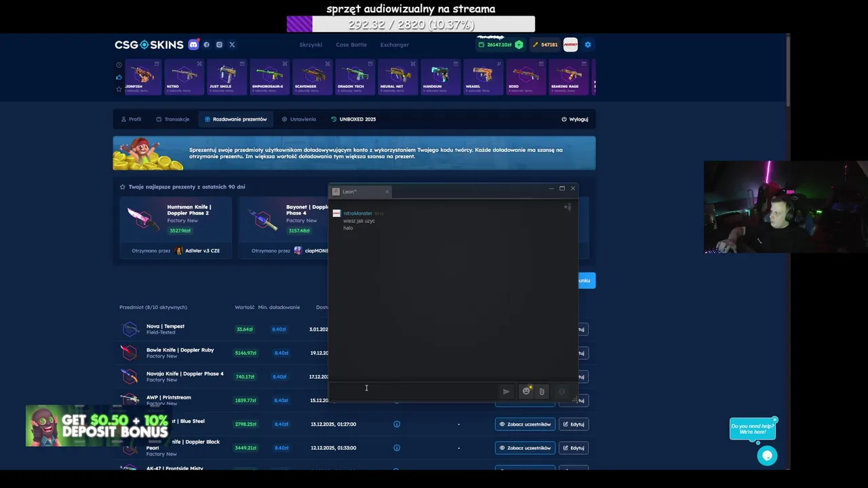This screenshot has width=868, height=488.
Task: Click the 547181 coins balance
Action: click(545, 45)
